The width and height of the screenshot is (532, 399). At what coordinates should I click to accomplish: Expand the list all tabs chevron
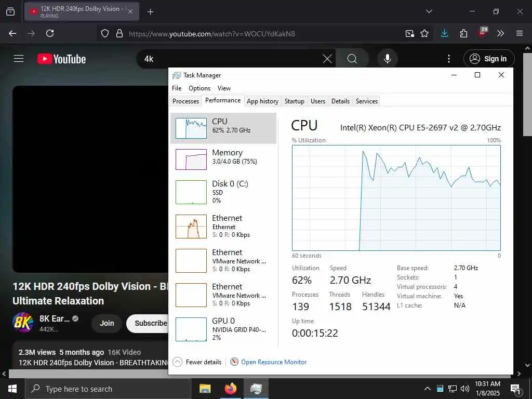(429, 11)
